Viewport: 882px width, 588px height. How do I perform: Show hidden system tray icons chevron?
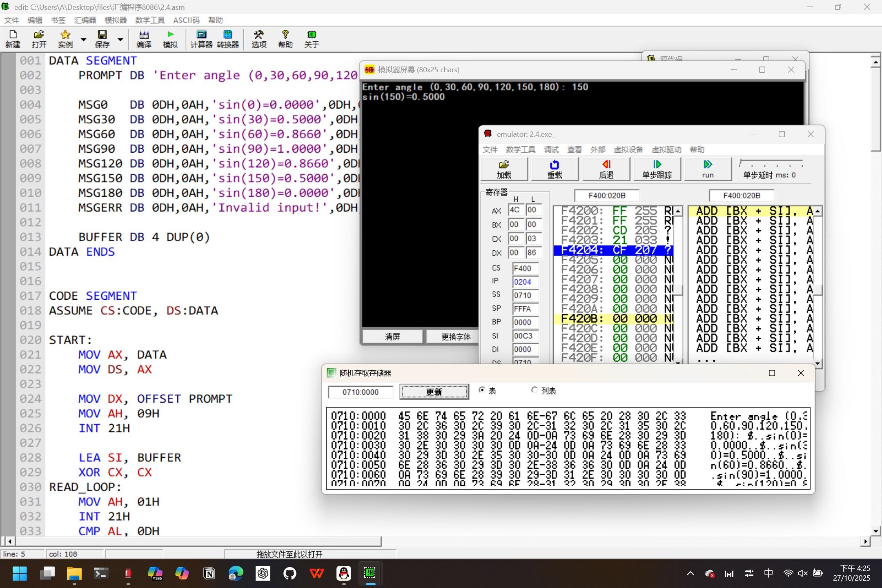coord(690,573)
